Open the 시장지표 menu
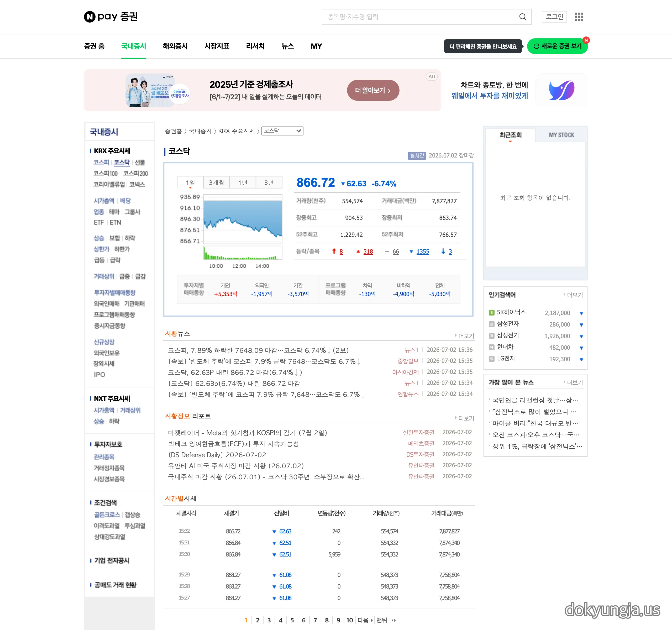 (217, 46)
